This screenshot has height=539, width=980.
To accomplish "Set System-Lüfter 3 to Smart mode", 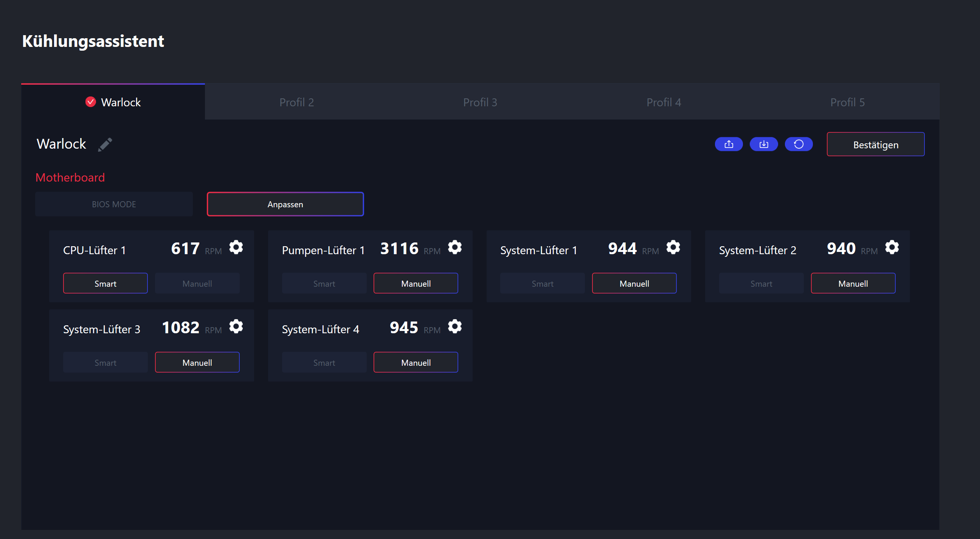I will pyautogui.click(x=105, y=363).
